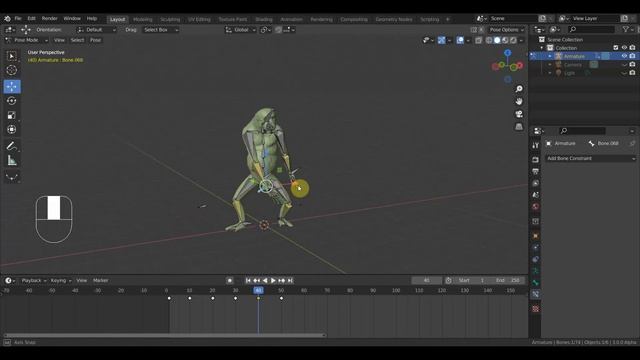Switch to the Modeling workspace tab
This screenshot has height=360, width=640.
point(142,19)
